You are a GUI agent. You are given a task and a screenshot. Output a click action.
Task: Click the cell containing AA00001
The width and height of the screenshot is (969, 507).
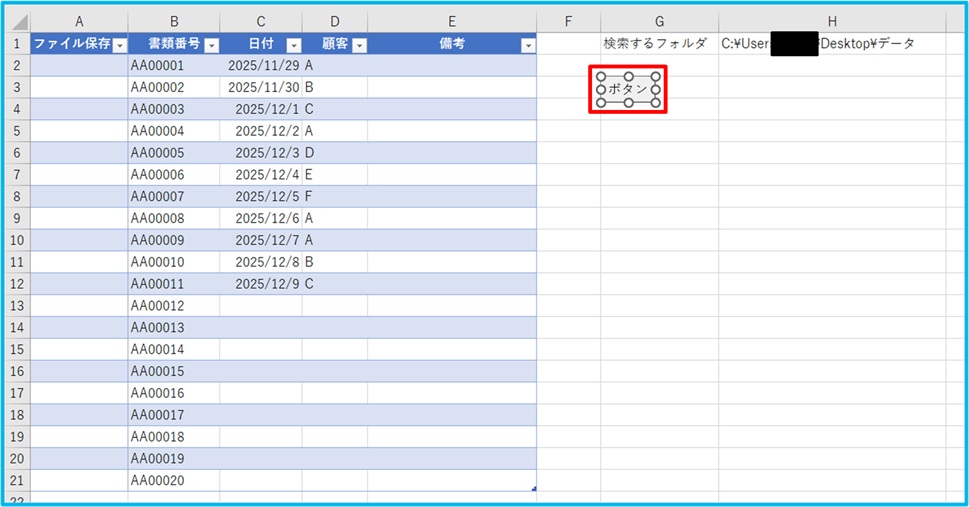173,65
